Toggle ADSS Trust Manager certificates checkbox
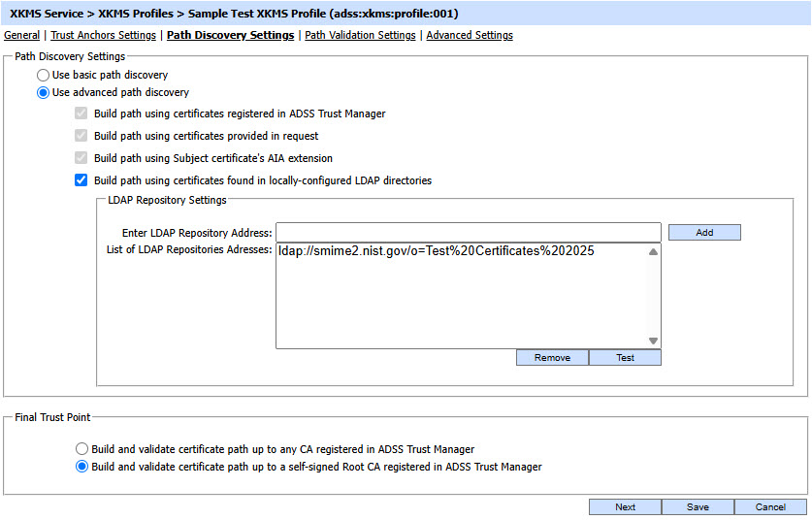The height and width of the screenshot is (520, 812). 81,114
